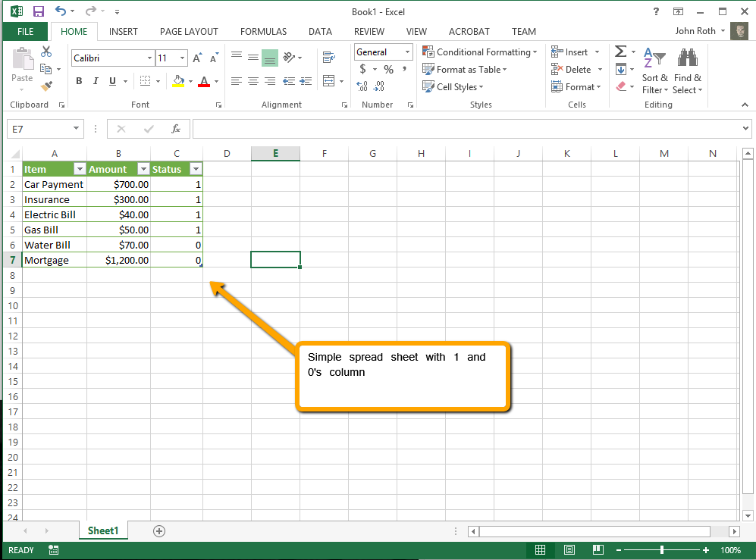
Task: Switch to the FORMULAS ribbon tab
Action: [263, 32]
